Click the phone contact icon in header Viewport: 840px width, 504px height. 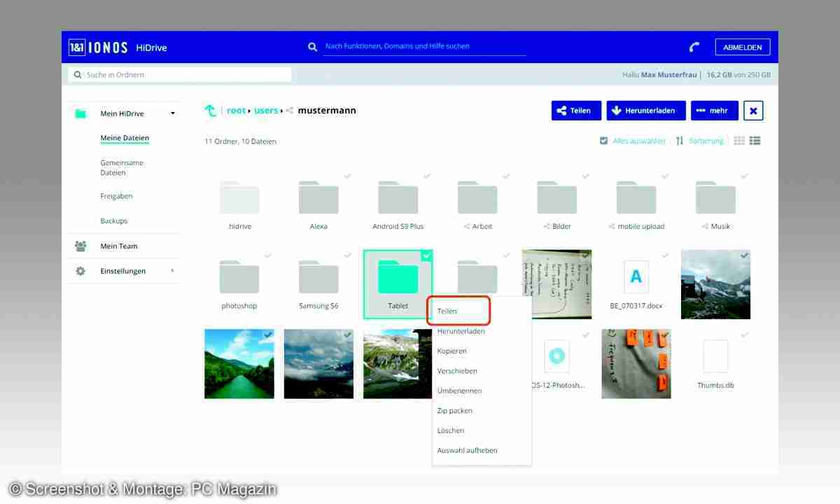694,47
